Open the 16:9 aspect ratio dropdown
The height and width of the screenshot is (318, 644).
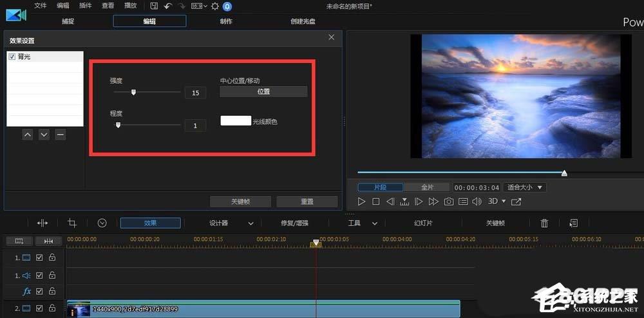pyautogui.click(x=199, y=6)
